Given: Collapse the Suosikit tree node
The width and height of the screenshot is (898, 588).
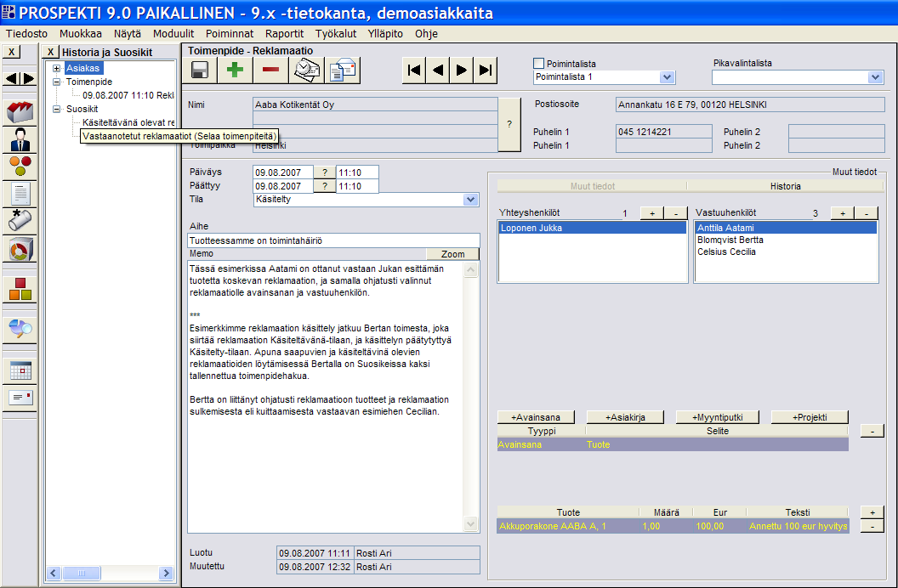Looking at the screenshot, I should tap(56, 109).
